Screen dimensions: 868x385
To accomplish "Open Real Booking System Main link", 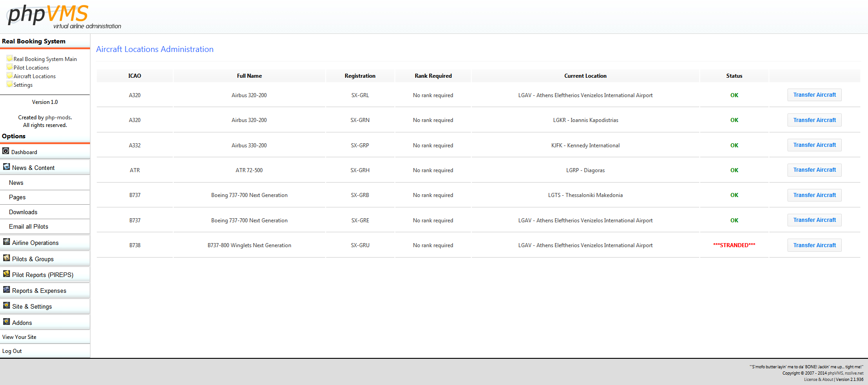I will [45, 59].
